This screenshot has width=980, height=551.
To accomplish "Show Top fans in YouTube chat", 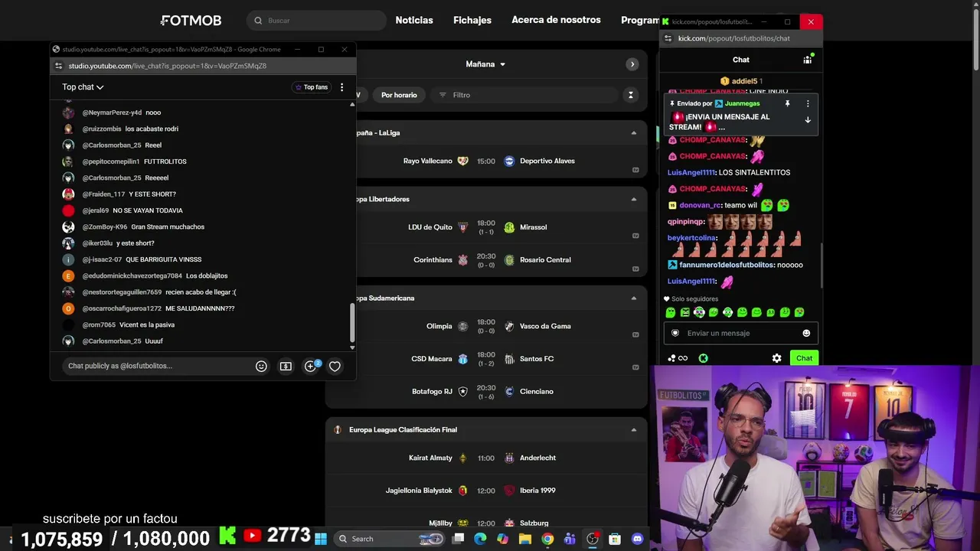I will click(x=312, y=87).
